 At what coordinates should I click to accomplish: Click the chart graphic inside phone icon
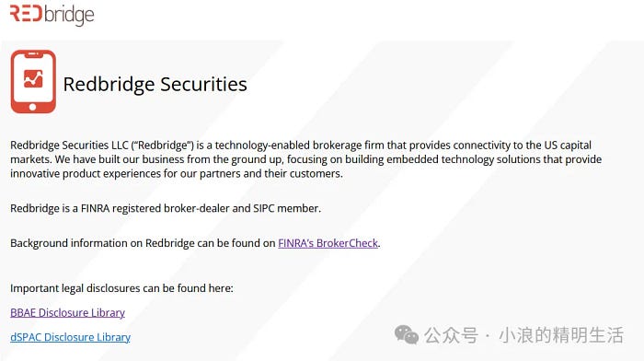[33, 78]
